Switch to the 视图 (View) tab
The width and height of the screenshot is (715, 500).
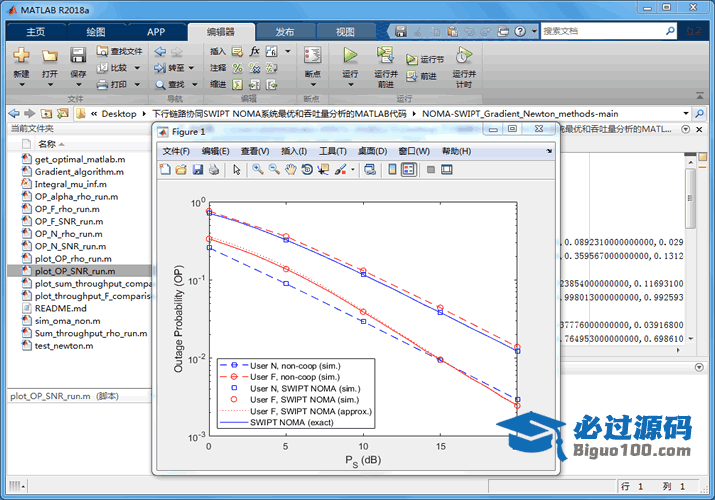tap(345, 31)
